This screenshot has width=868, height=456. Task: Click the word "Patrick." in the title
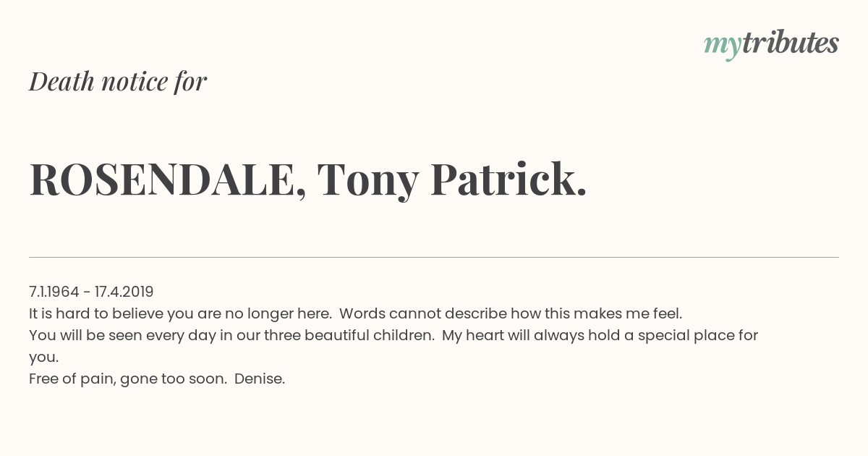(508, 180)
